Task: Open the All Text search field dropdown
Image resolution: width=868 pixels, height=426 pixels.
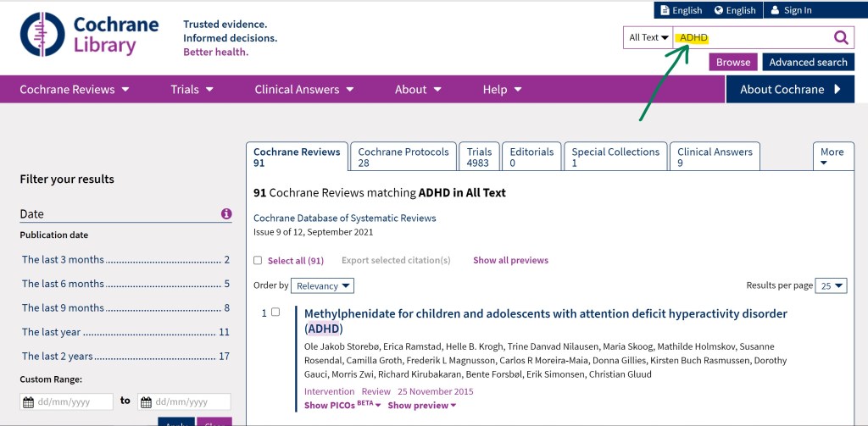Action: click(648, 37)
